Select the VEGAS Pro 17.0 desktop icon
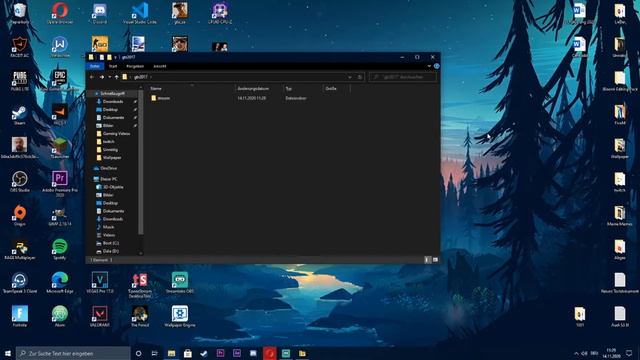640x360 pixels. point(100,282)
